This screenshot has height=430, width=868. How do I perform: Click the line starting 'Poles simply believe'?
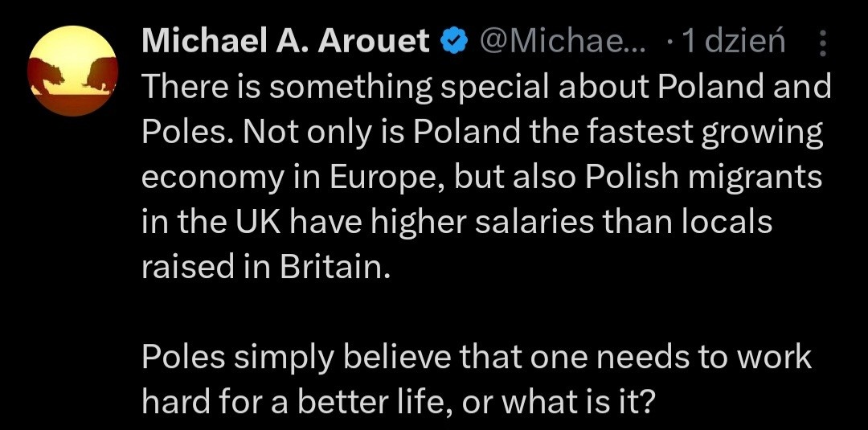point(477,357)
